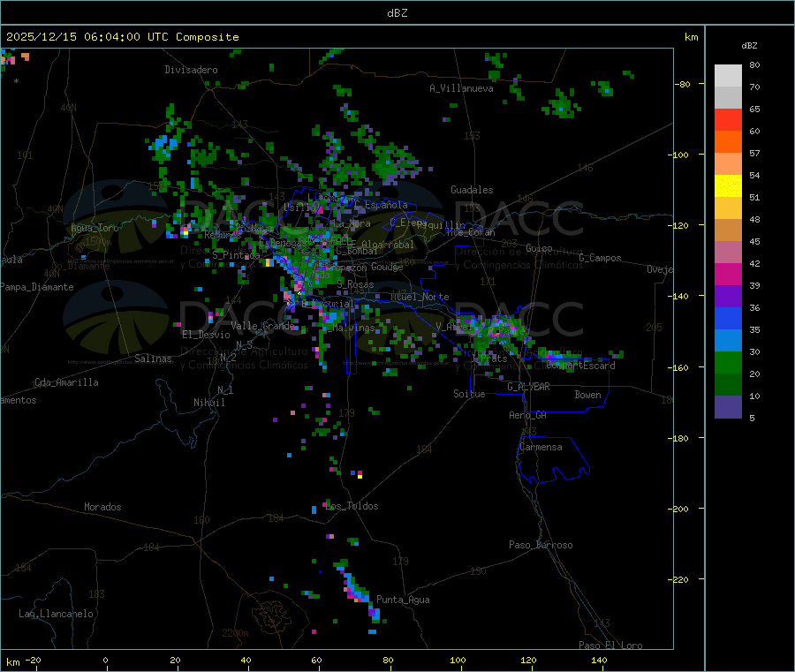Click the Punta_Agua label
This screenshot has width=795, height=672.
point(403,600)
